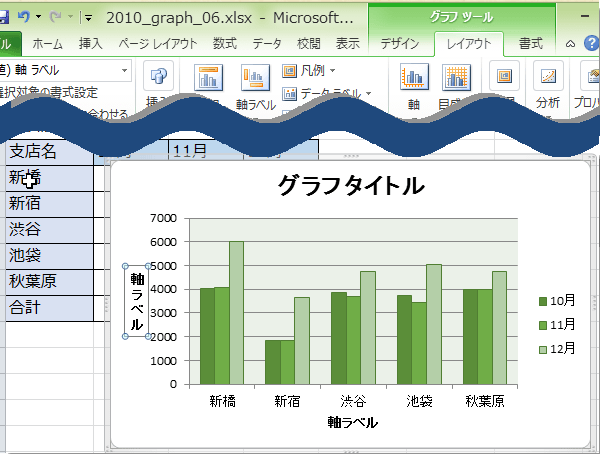The height and width of the screenshot is (454, 600).
Task: Select the レイアウト chart tools tab
Action: 469,44
